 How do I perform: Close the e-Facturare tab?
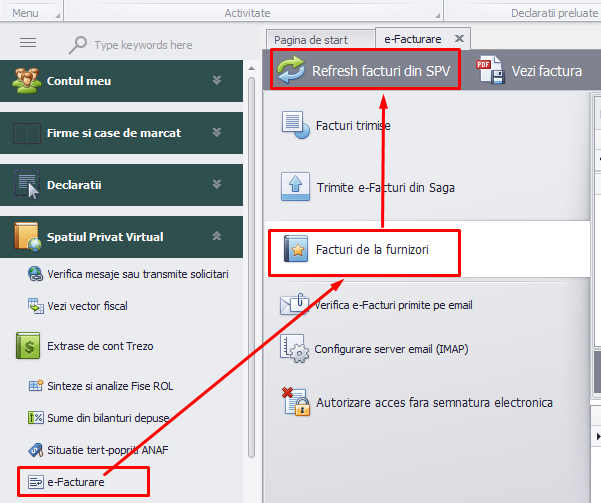[x=459, y=38]
